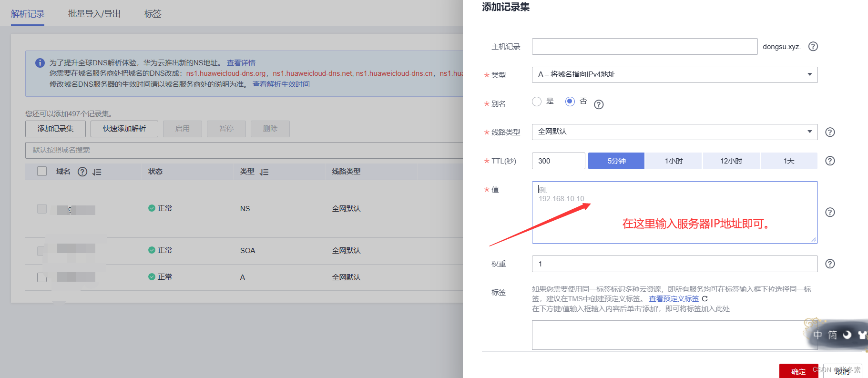868x378 pixels.
Task: Click the 删除 button
Action: (270, 129)
